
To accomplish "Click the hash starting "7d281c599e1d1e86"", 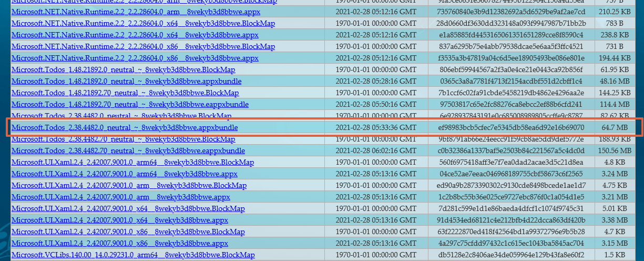I will tap(511, 208).
